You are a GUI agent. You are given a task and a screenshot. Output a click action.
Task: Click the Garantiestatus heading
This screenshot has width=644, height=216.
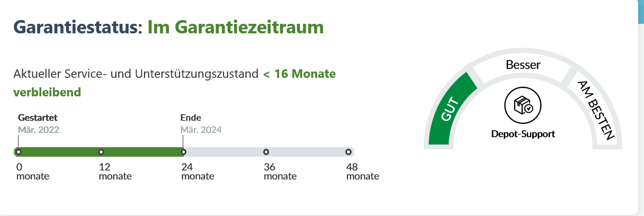pos(78,27)
